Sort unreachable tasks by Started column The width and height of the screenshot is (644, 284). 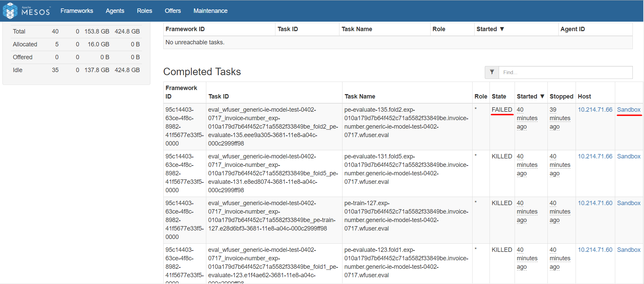[490, 29]
